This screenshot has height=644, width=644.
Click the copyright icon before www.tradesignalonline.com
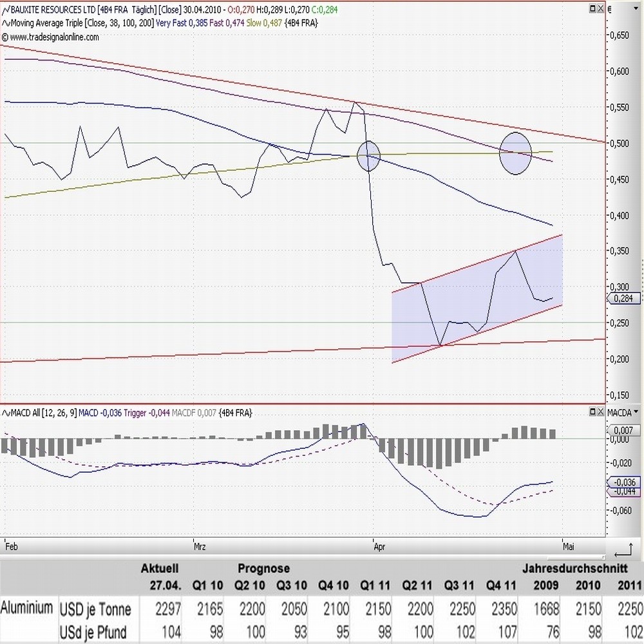(5, 36)
